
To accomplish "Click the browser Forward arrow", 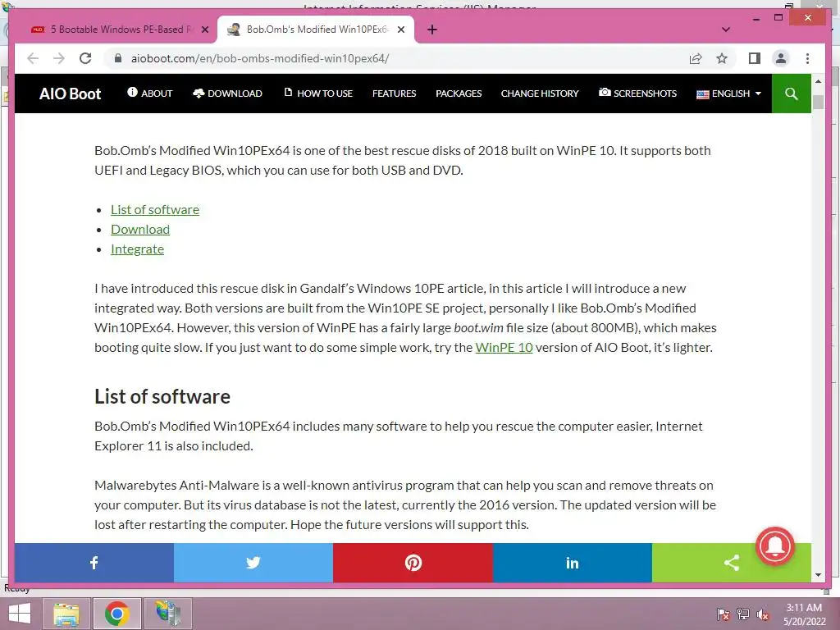I will point(59,58).
